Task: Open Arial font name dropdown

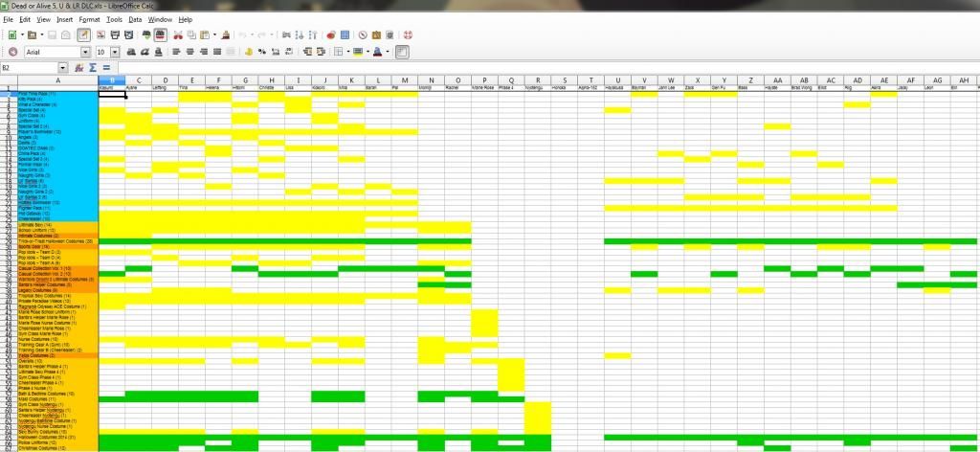Action: 85,52
